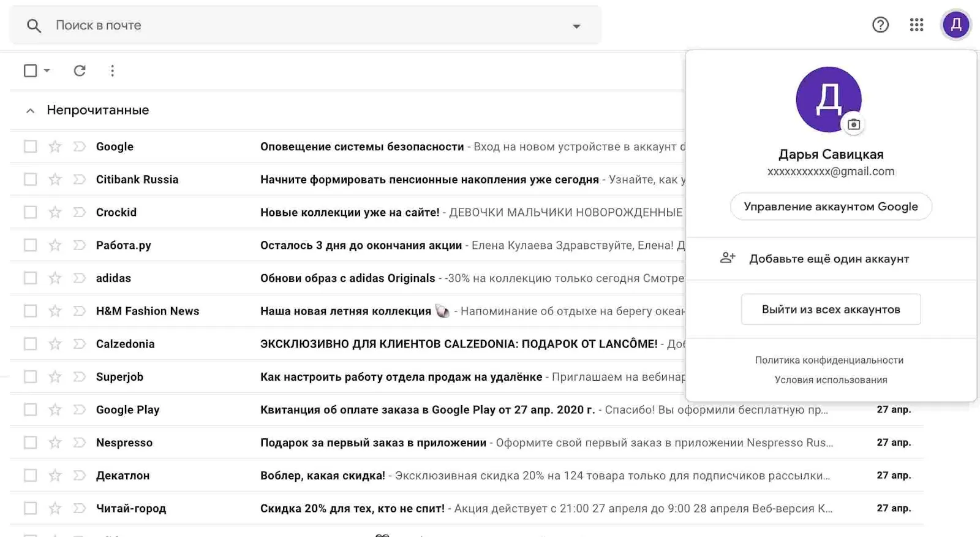Select the Google Play email checkbox
The image size is (980, 537).
[x=30, y=409]
